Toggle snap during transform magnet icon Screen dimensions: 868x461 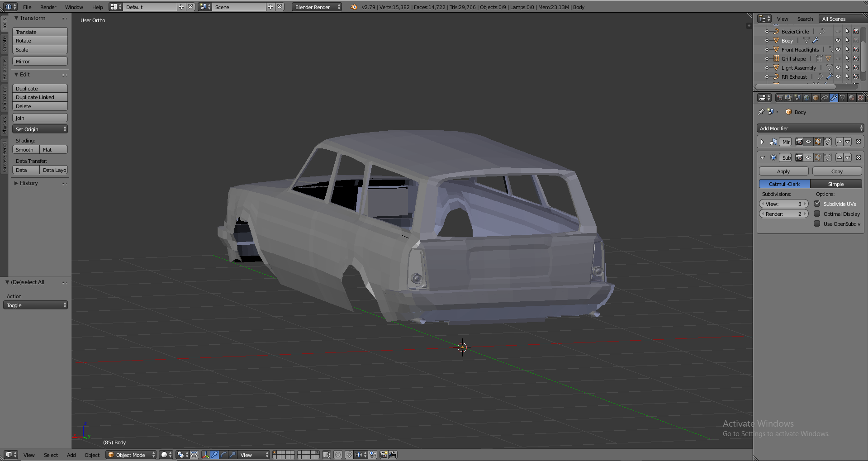click(x=349, y=455)
